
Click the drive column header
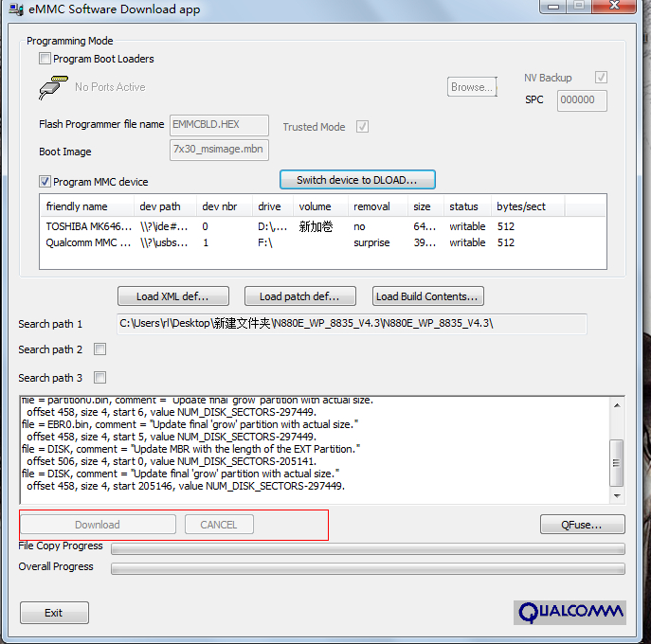(273, 206)
